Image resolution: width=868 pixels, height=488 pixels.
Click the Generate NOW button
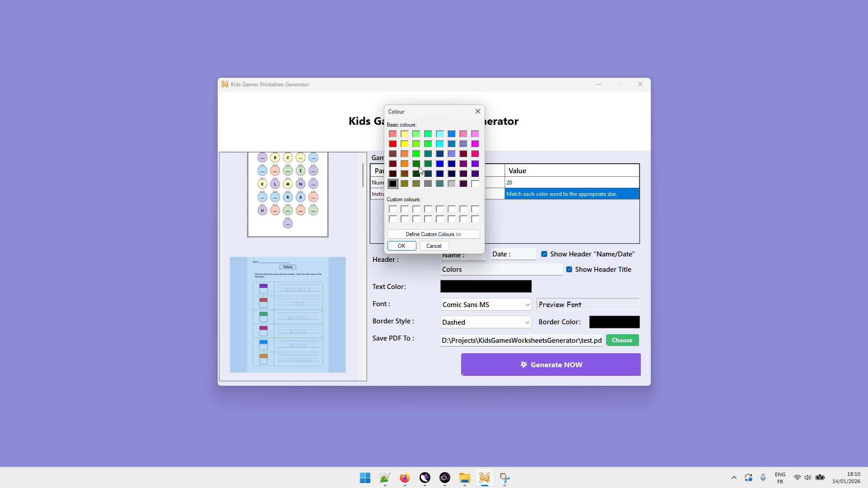pos(550,365)
